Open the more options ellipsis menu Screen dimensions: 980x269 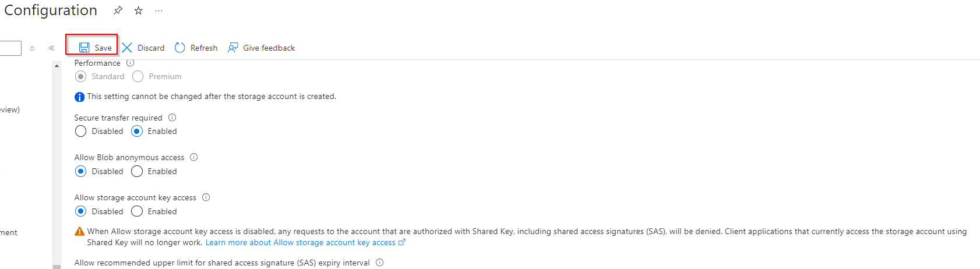coord(159,10)
